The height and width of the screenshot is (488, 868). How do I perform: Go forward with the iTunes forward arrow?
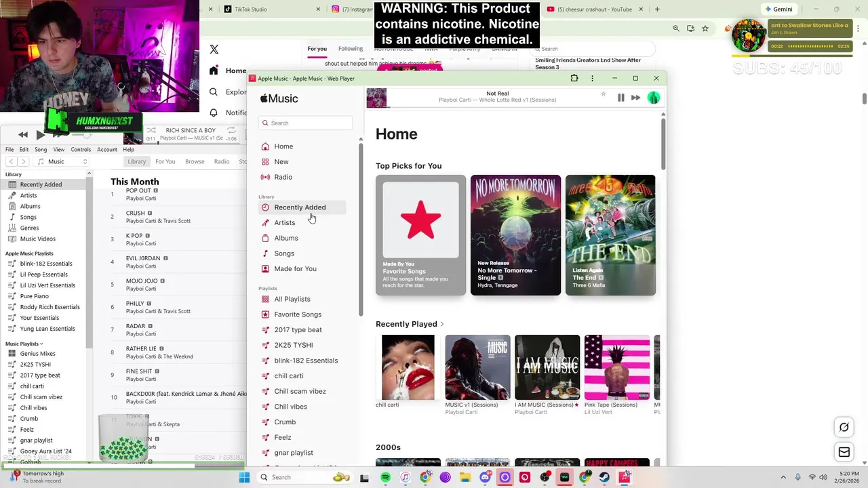(x=23, y=161)
